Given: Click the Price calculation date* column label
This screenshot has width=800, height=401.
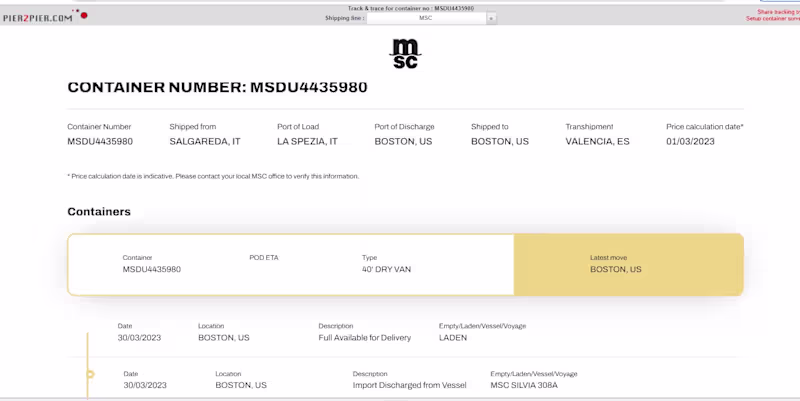Looking at the screenshot, I should click(x=705, y=127).
